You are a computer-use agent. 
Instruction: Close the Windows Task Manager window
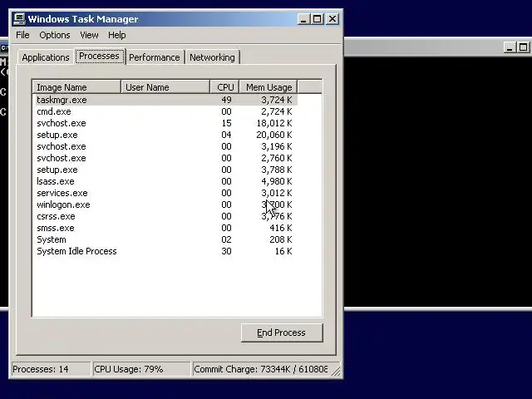click(x=332, y=19)
